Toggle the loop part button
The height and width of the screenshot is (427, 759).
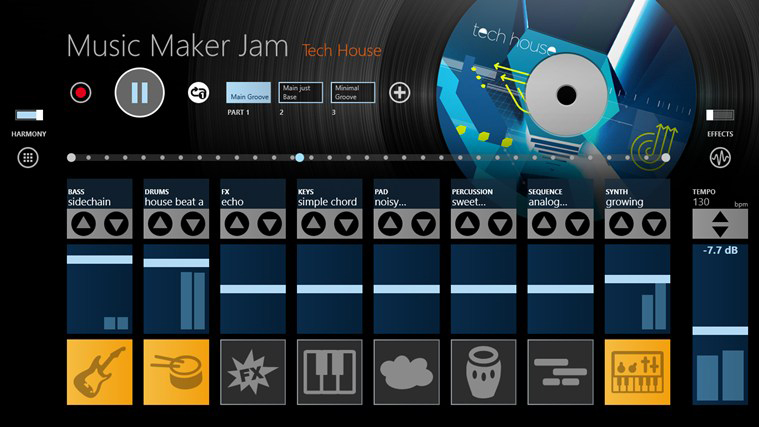[198, 92]
